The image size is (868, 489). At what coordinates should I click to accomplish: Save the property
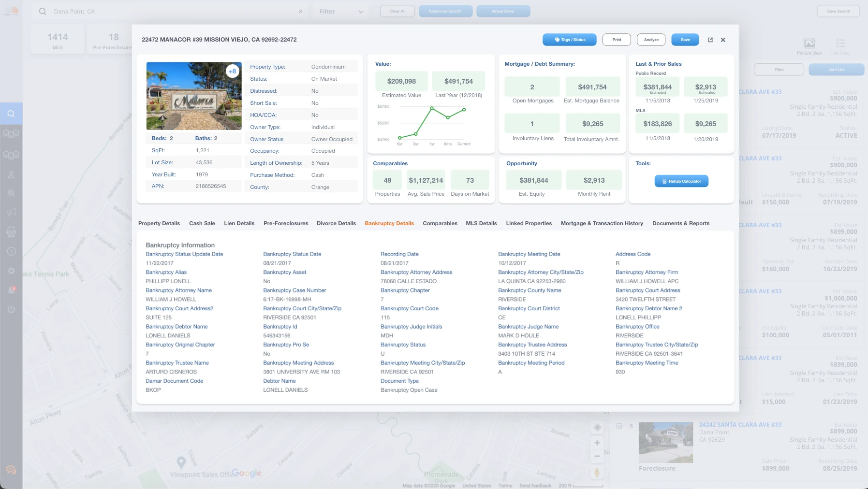(x=685, y=40)
